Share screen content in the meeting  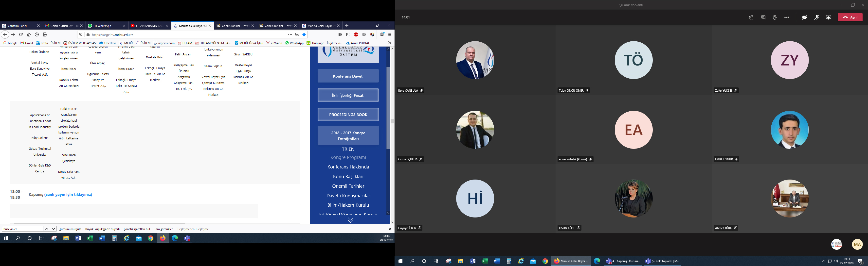pos(828,17)
